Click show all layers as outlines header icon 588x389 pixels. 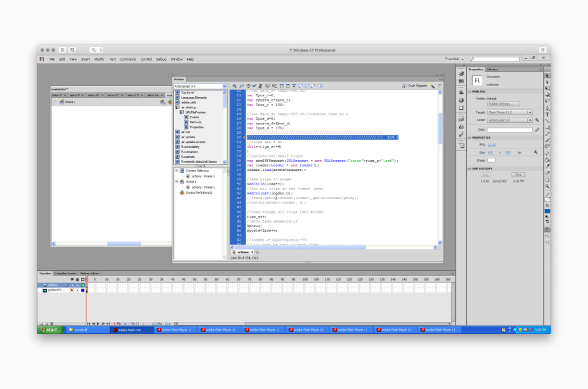point(83,279)
